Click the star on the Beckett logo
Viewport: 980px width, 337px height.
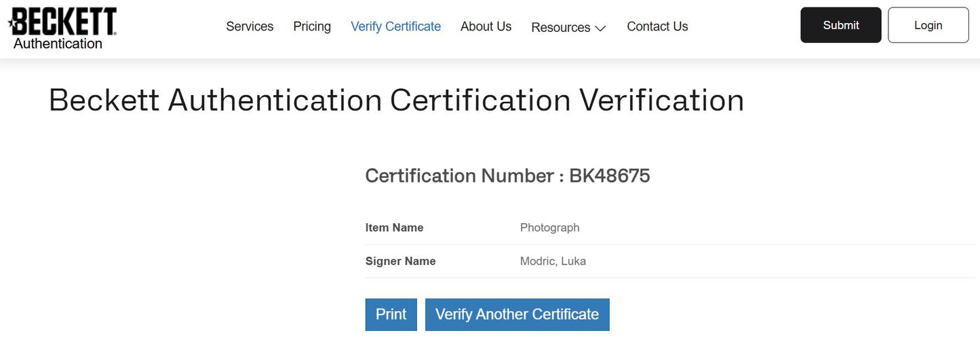click(12, 24)
